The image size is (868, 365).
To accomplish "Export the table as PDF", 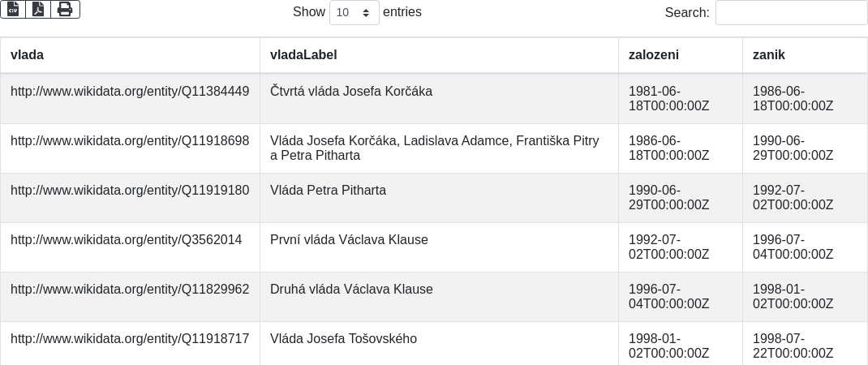I will tap(38, 9).
